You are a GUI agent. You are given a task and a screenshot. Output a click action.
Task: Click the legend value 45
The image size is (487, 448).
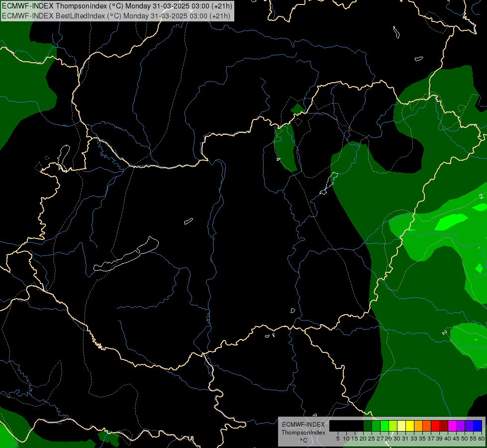click(x=456, y=439)
